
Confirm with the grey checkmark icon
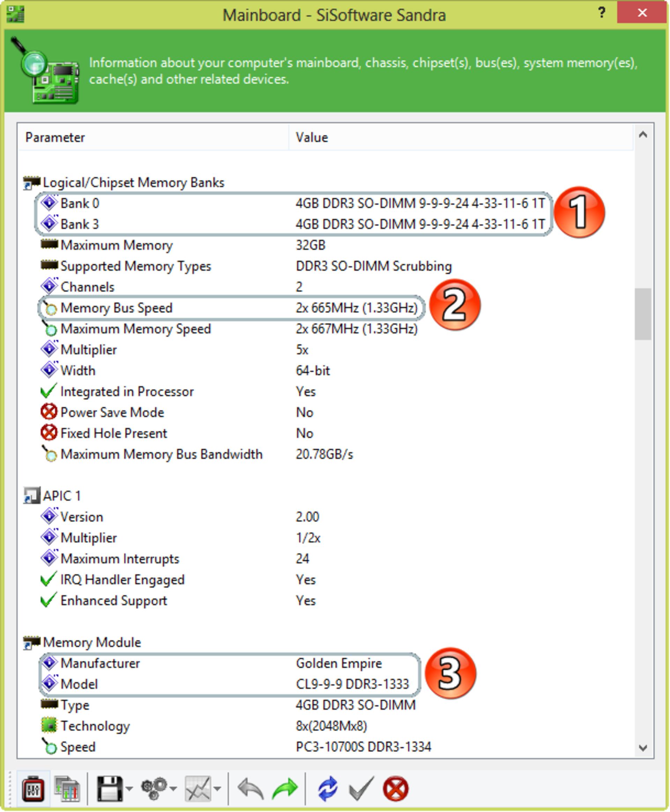tap(361, 789)
